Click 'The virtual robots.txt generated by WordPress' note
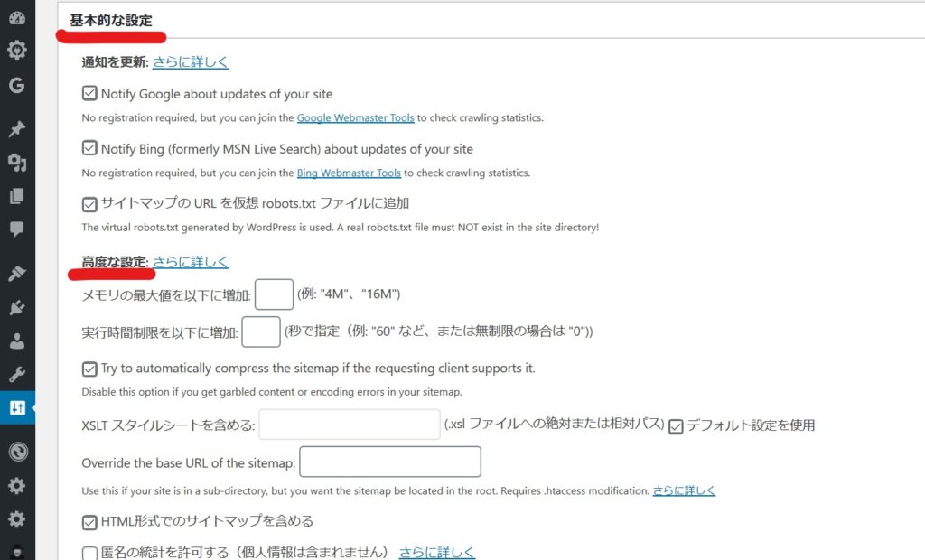The width and height of the screenshot is (925, 560). tap(341, 228)
